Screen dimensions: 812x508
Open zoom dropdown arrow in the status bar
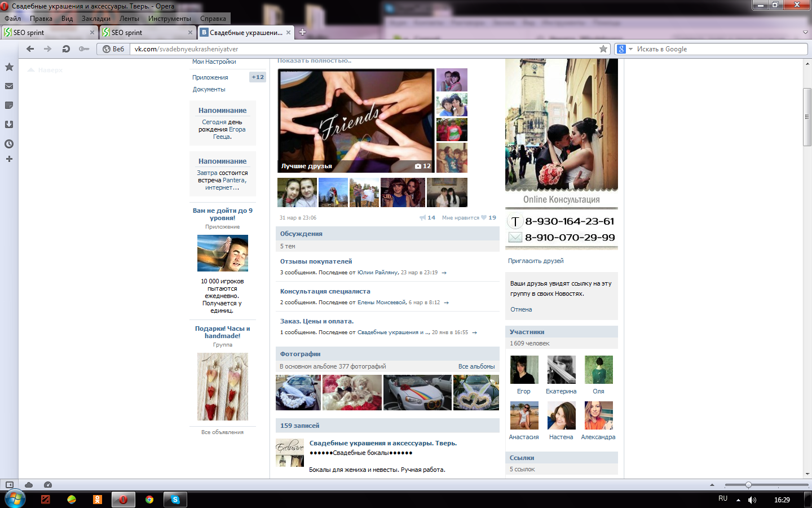[x=712, y=485]
